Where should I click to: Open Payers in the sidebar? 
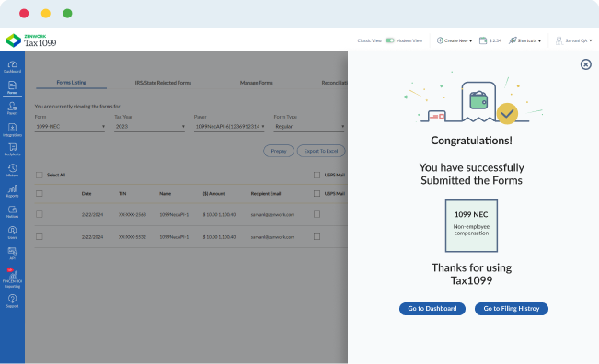click(12, 108)
